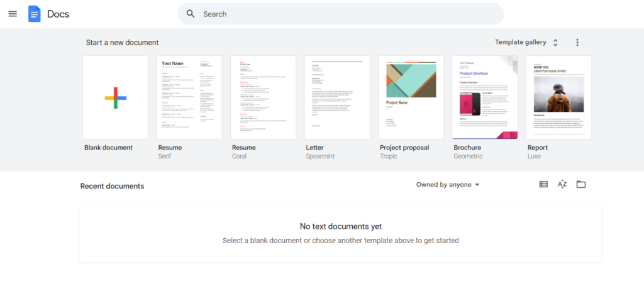Switch to list view icon
Image resolution: width=644 pixels, height=301 pixels.
click(543, 185)
